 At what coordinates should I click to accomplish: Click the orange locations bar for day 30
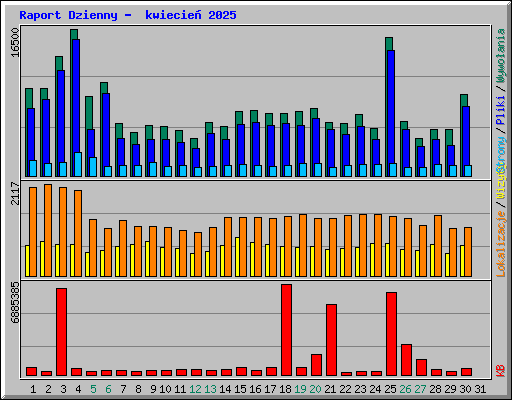(x=468, y=252)
